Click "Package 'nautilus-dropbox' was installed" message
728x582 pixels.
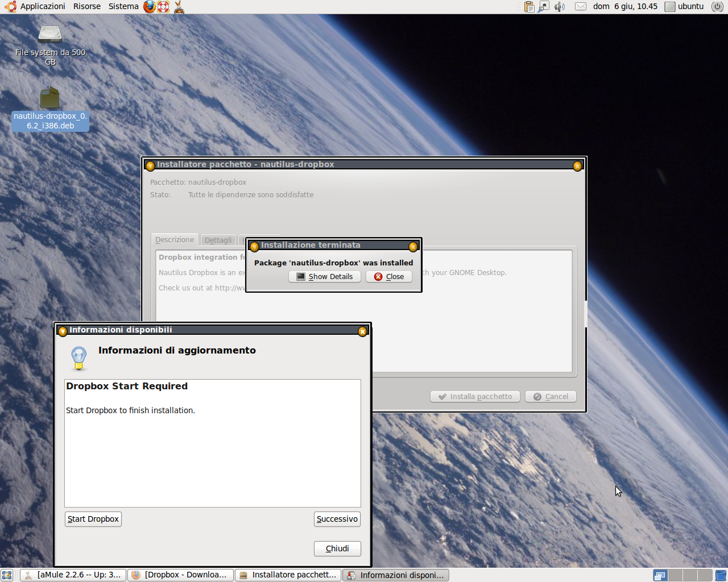[334, 263]
